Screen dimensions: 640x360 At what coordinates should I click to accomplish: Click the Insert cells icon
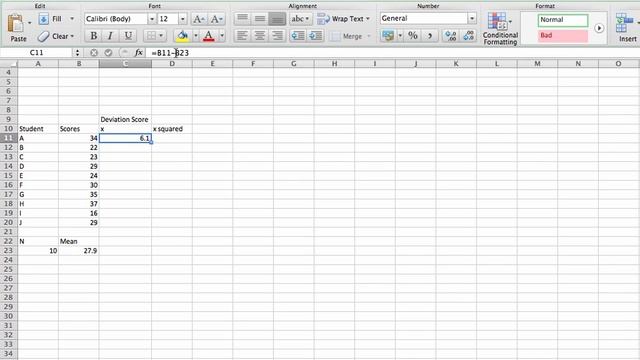624,24
